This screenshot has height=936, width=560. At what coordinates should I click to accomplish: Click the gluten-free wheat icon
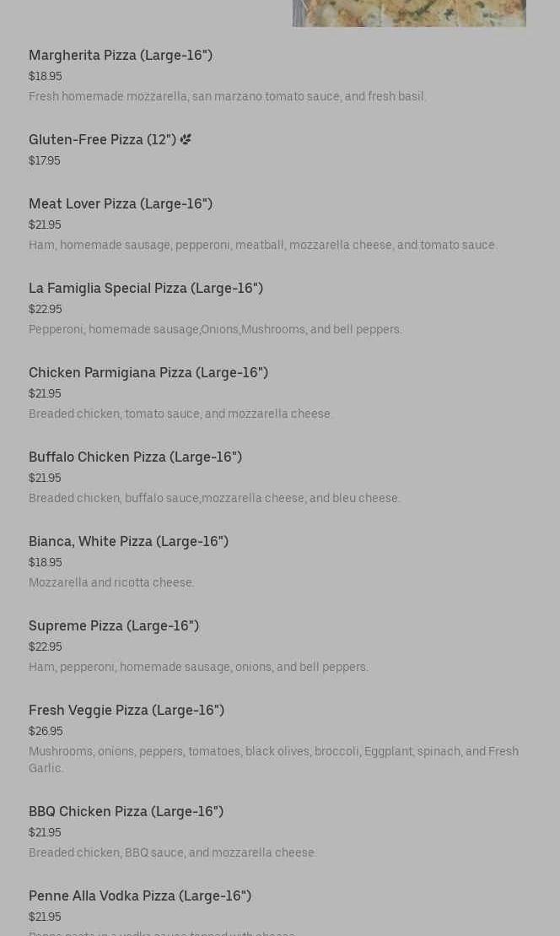coord(186,139)
